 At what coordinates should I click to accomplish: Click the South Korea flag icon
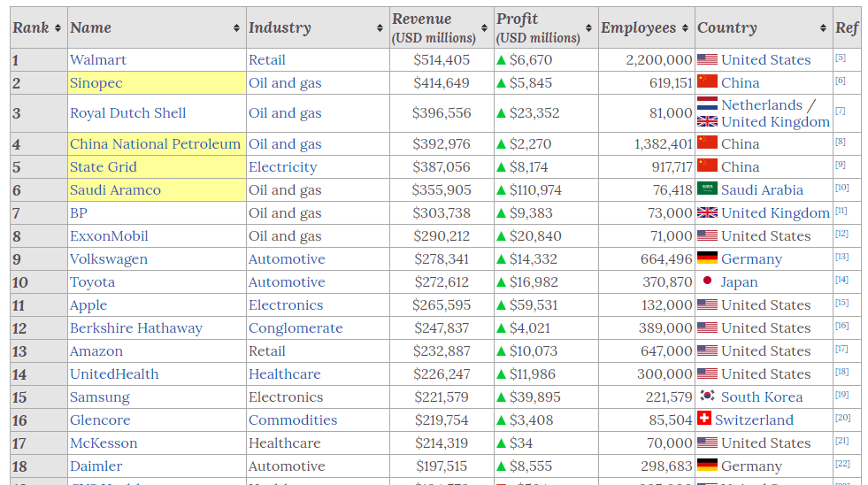tap(707, 396)
